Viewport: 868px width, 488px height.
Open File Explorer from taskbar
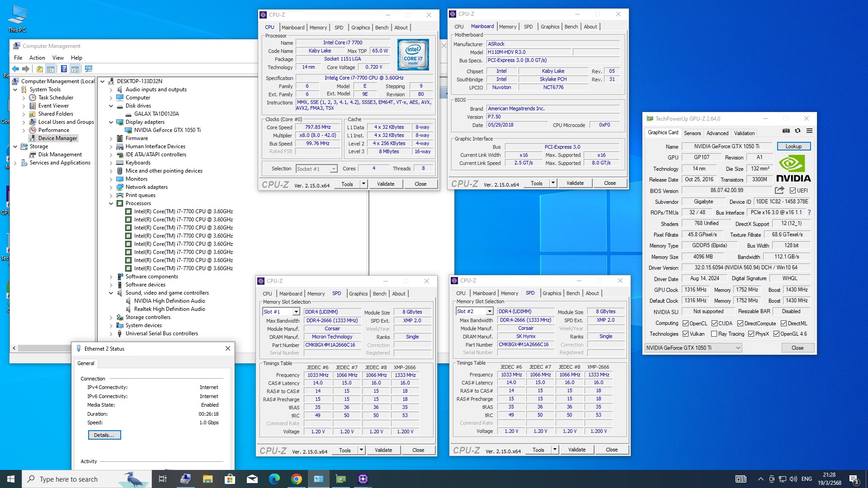coord(208,479)
